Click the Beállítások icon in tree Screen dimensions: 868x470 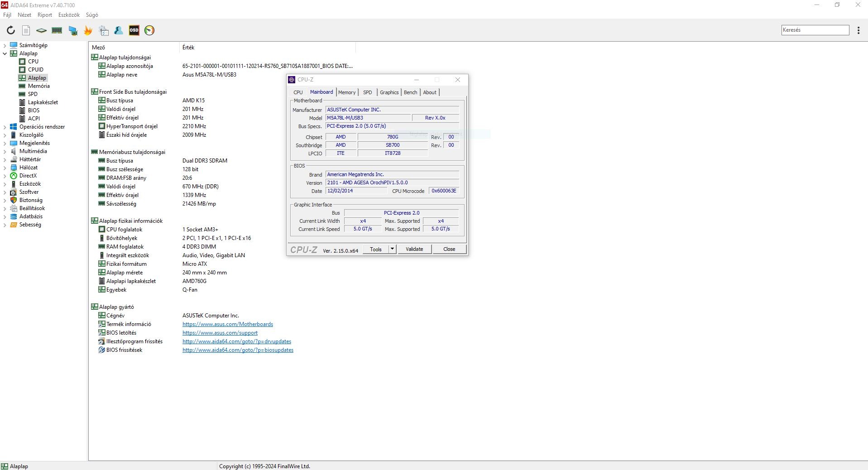[14, 208]
